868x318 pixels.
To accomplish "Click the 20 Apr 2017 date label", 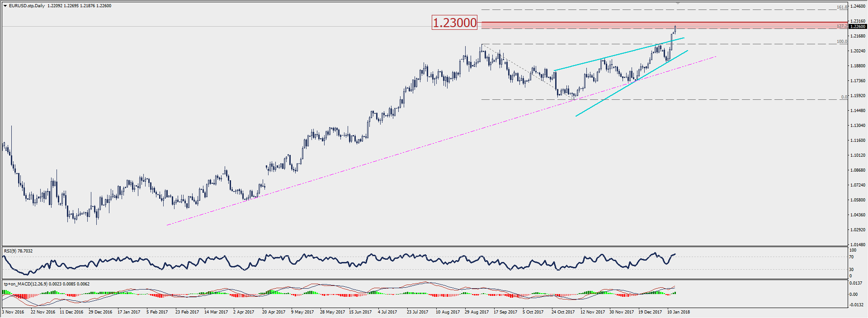I will [274, 312].
